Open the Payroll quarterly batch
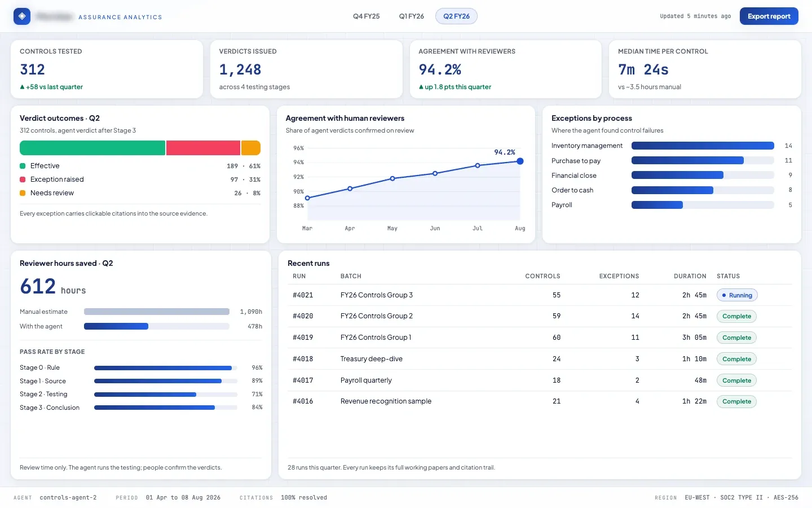The image size is (812, 508). [366, 380]
